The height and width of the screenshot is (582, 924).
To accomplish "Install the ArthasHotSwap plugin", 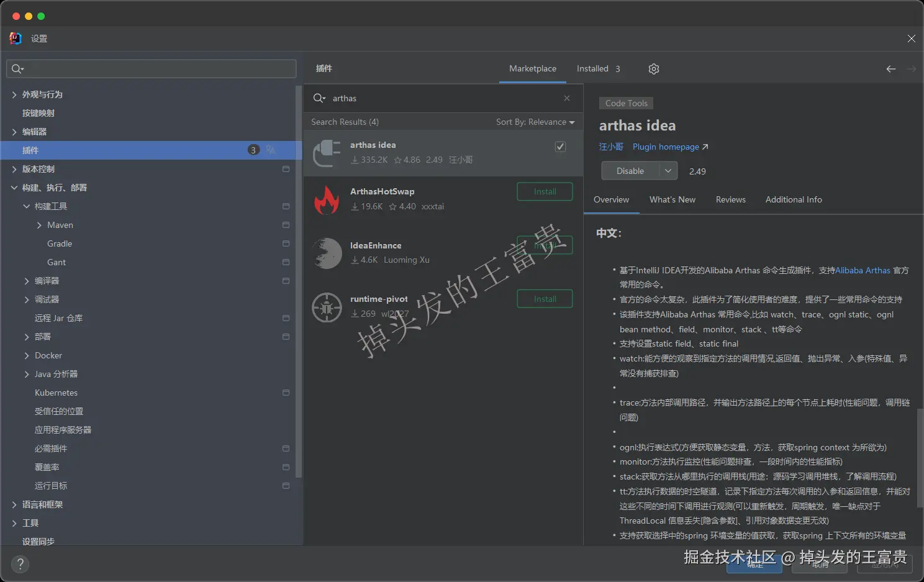I will (545, 191).
